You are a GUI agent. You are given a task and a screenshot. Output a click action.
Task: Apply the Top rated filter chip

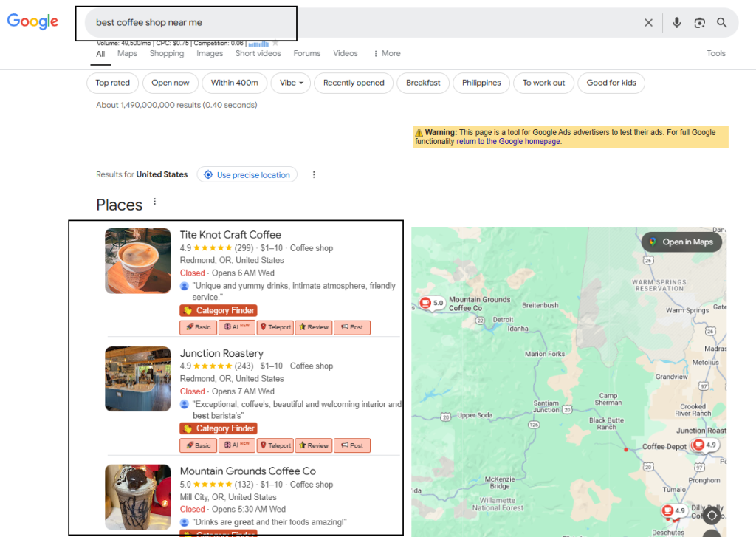pyautogui.click(x=112, y=83)
